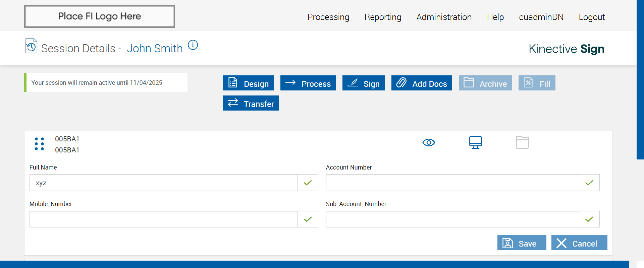Focus the Sub_Account_Number input field
644x268 pixels.
pos(452,219)
